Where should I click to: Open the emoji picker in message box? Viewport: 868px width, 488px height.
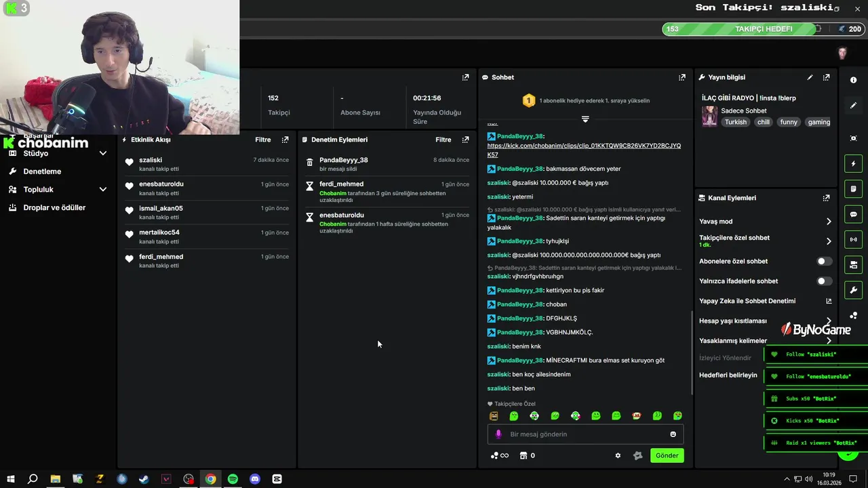pyautogui.click(x=673, y=434)
